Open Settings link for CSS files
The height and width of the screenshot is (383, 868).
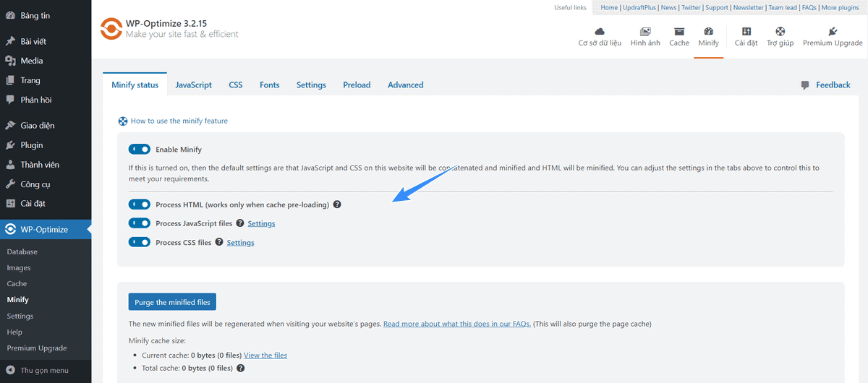240,243
